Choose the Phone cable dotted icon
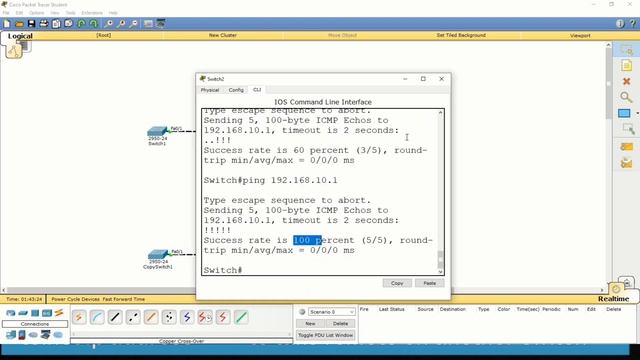The width and height of the screenshot is (640, 360). 169,317
